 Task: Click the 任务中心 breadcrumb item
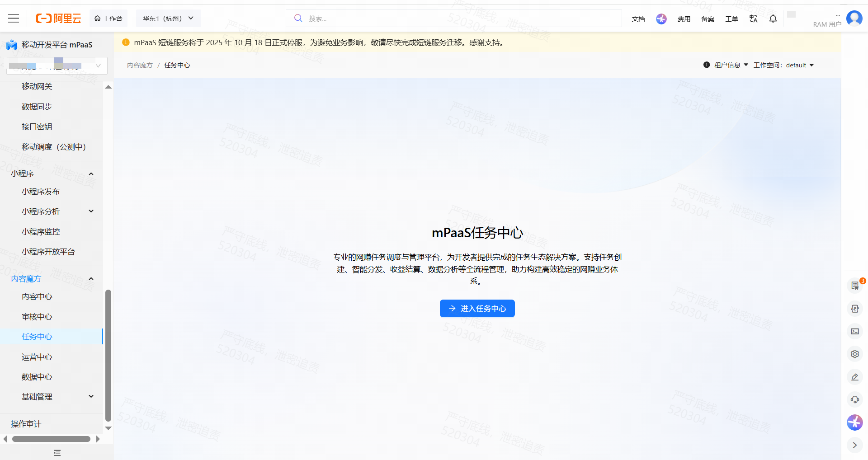point(177,65)
